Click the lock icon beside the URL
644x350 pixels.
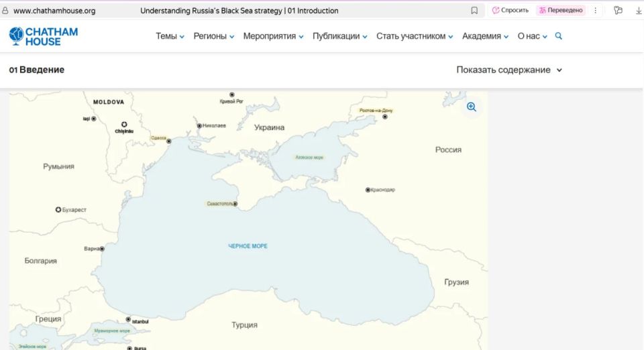(5, 11)
